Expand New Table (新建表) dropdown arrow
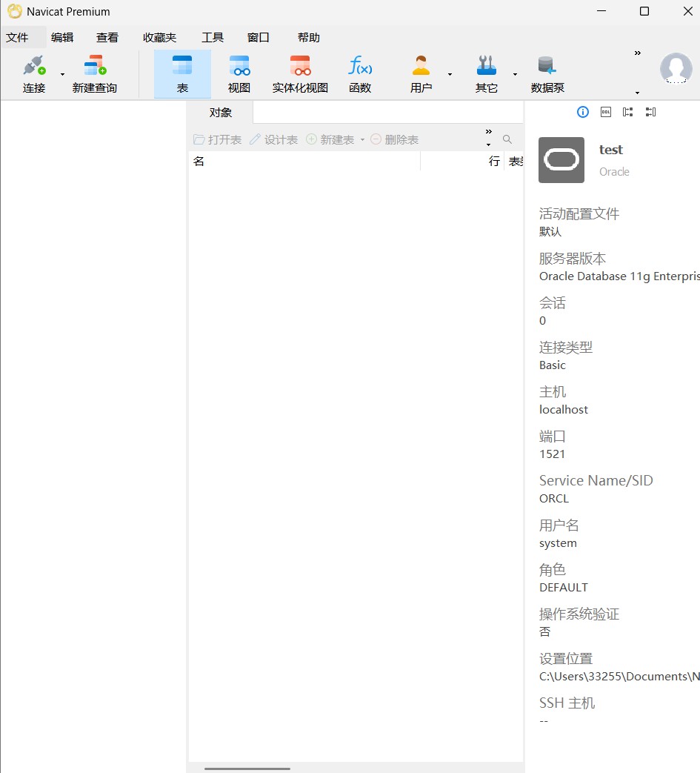The image size is (700, 773). point(362,140)
